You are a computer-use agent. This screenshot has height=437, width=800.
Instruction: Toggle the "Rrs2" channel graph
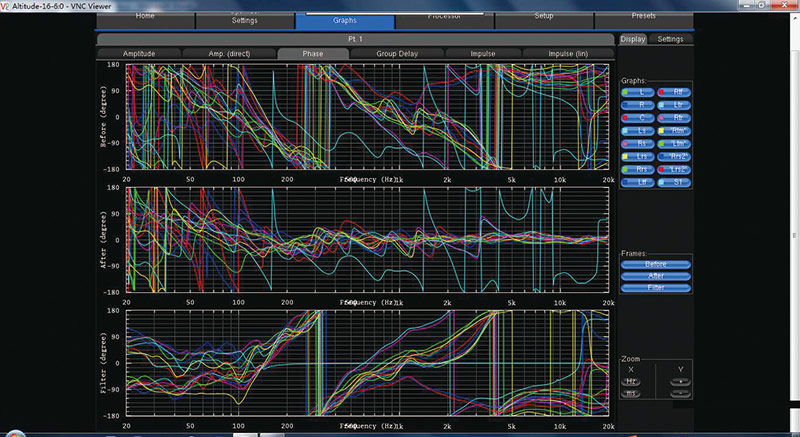[674, 157]
